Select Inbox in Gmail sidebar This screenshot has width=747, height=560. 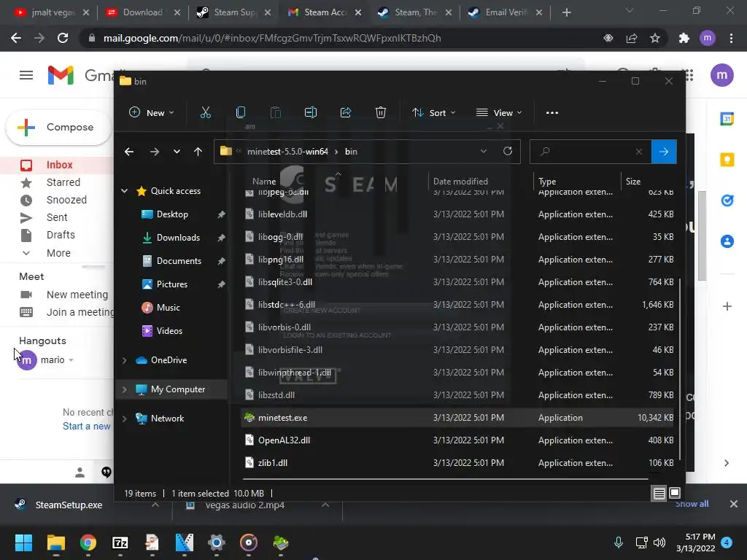[60, 165]
